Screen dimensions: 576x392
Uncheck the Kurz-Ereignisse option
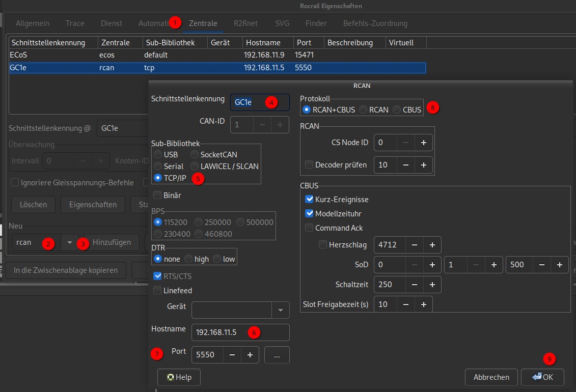pyautogui.click(x=309, y=199)
